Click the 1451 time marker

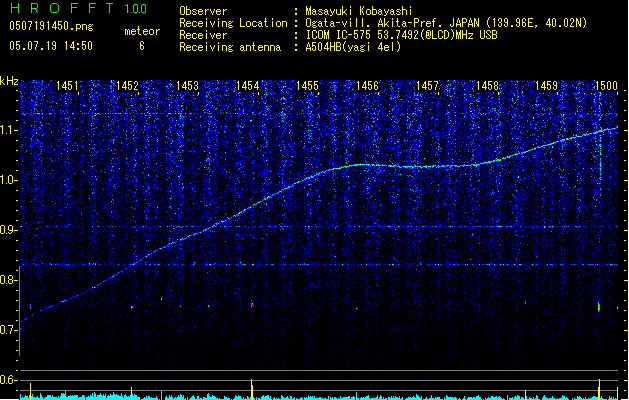pos(68,87)
